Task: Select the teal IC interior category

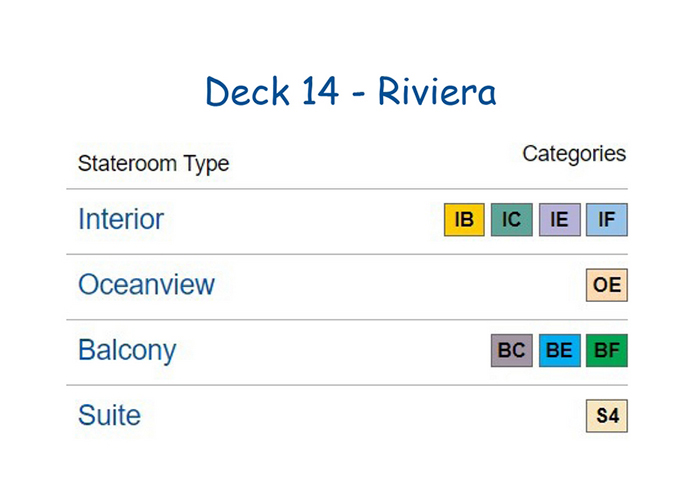Action: click(x=512, y=219)
